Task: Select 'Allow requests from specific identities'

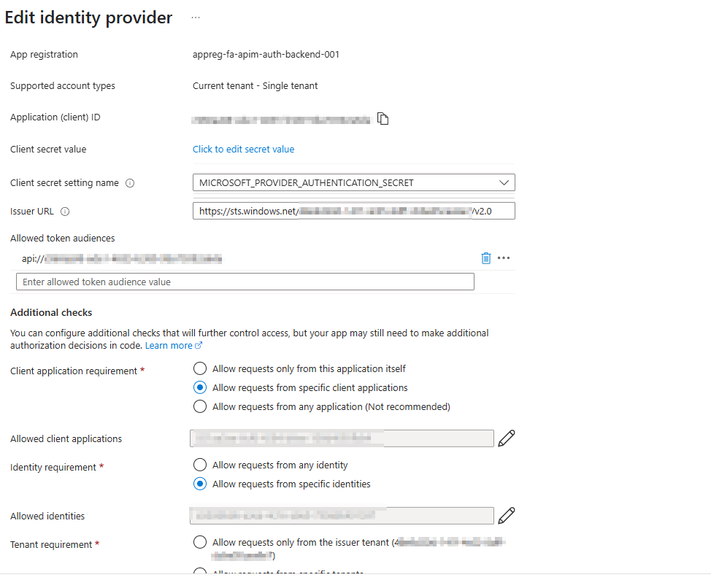Action: point(200,484)
